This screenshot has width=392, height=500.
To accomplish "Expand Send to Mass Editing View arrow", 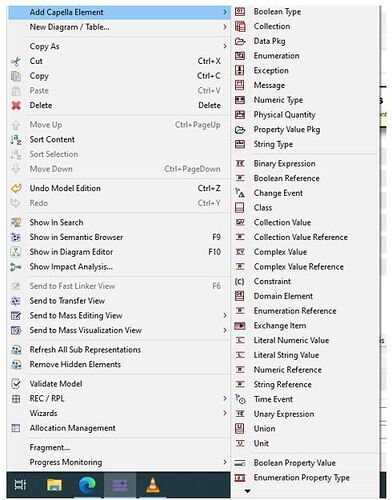I will coord(225,315).
